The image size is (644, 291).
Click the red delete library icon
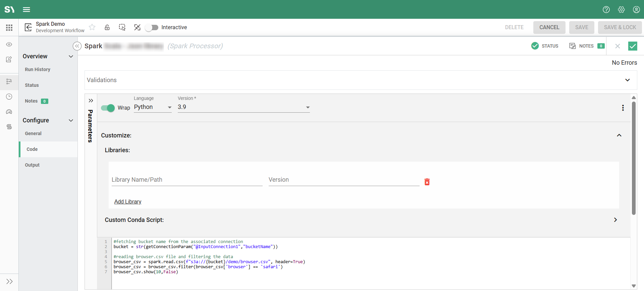pyautogui.click(x=427, y=182)
